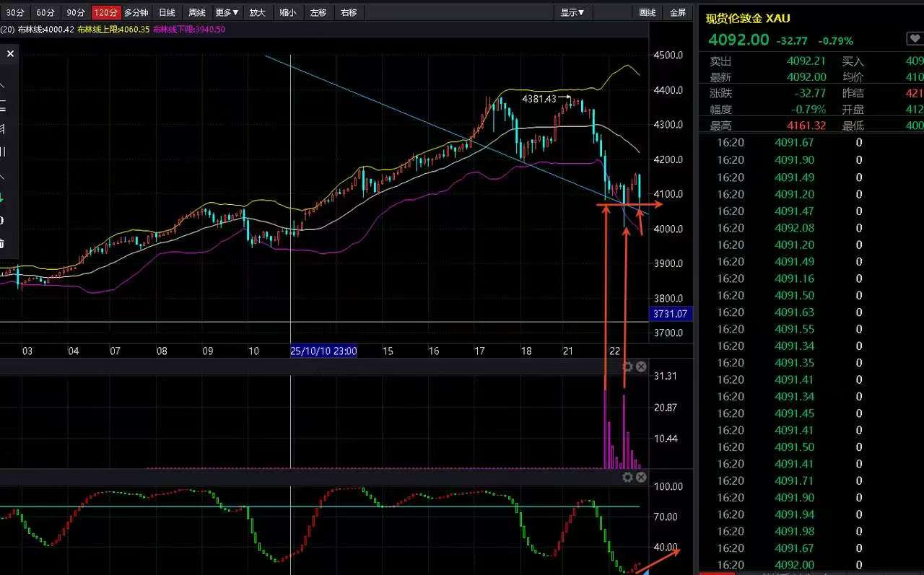Click the last price 4092.00 headline
Image resolution: width=924 pixels, height=575 pixels.
738,40
